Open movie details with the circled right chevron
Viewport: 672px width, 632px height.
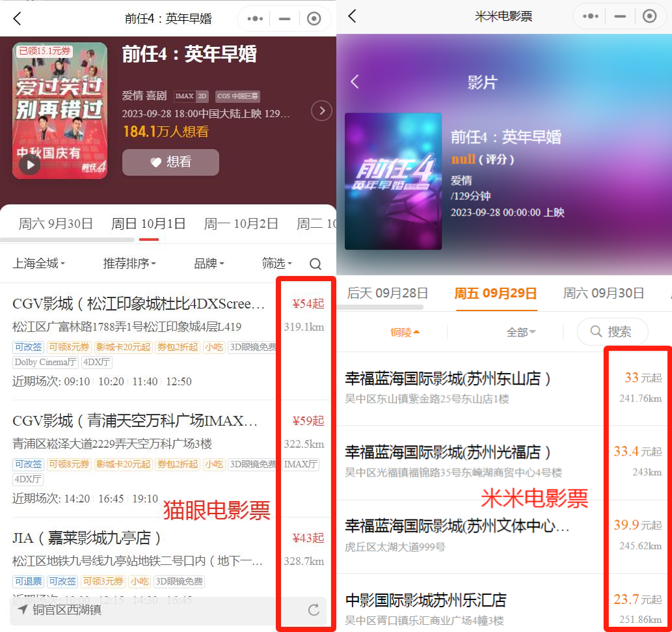[x=321, y=111]
